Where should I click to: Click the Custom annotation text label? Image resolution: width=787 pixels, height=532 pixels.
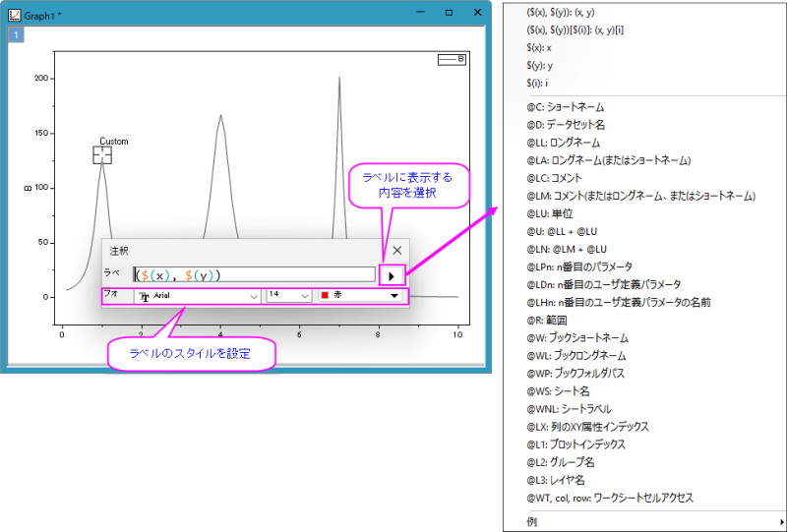coord(114,142)
